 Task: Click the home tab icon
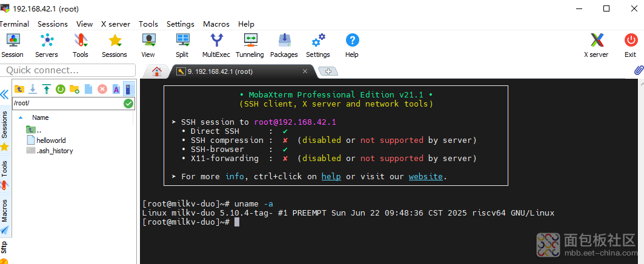point(156,71)
